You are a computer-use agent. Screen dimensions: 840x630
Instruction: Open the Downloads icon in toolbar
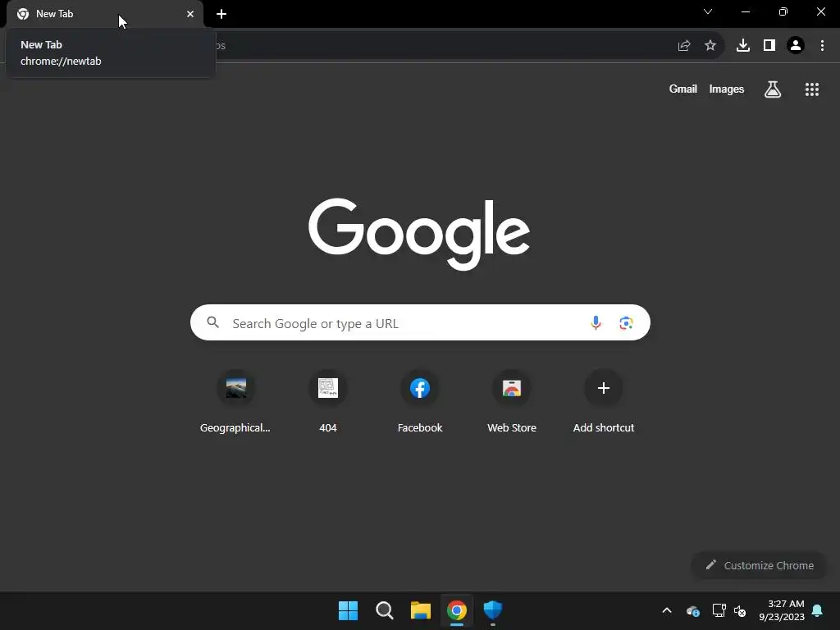pos(743,46)
